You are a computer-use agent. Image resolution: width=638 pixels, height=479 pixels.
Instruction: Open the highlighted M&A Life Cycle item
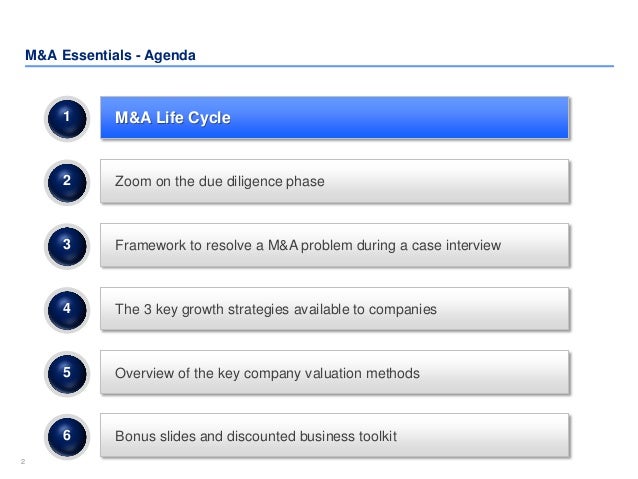click(x=335, y=119)
